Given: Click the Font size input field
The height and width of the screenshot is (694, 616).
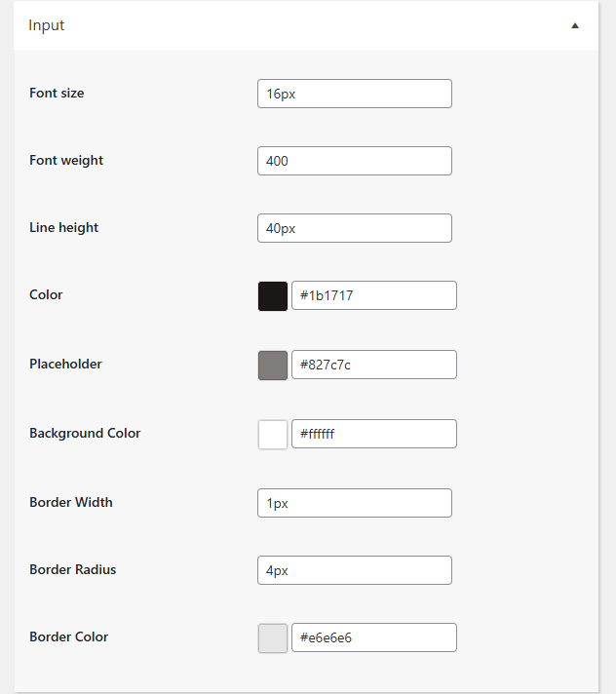Looking at the screenshot, I should point(355,94).
